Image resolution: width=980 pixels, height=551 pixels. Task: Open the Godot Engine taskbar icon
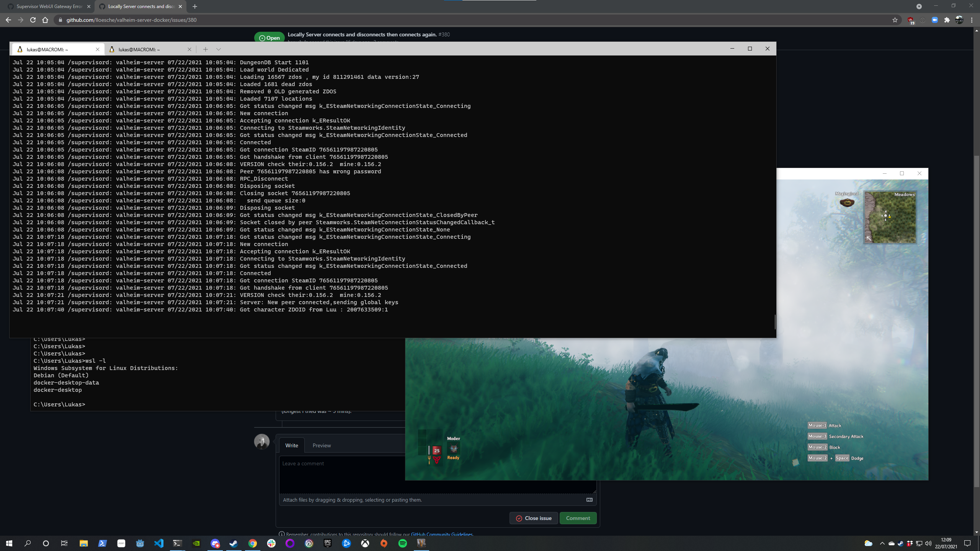click(140, 543)
